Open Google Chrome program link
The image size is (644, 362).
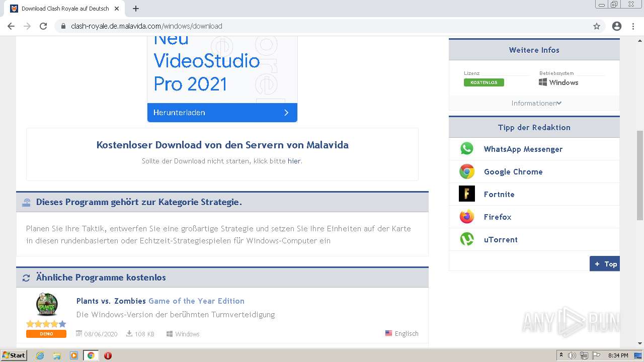513,171
